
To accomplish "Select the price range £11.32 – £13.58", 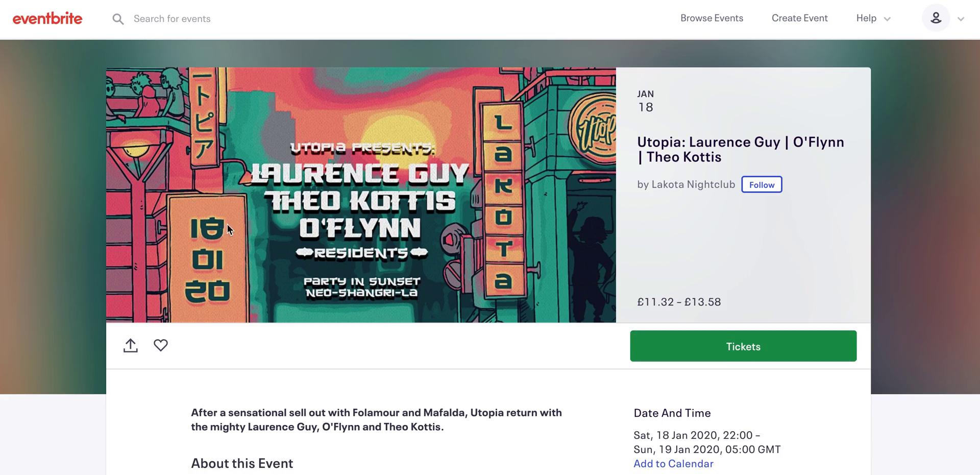I will 679,302.
